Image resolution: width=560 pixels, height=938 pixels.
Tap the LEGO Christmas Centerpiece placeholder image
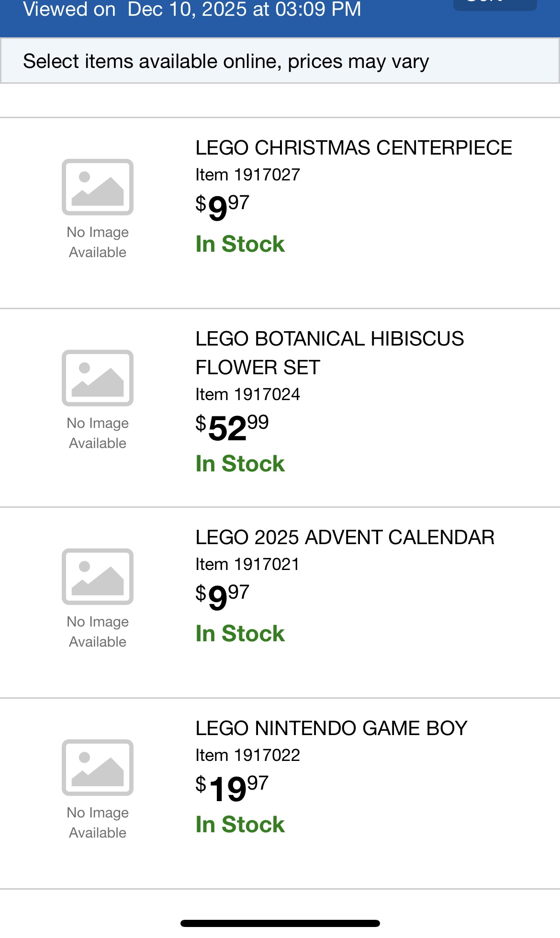[98, 187]
